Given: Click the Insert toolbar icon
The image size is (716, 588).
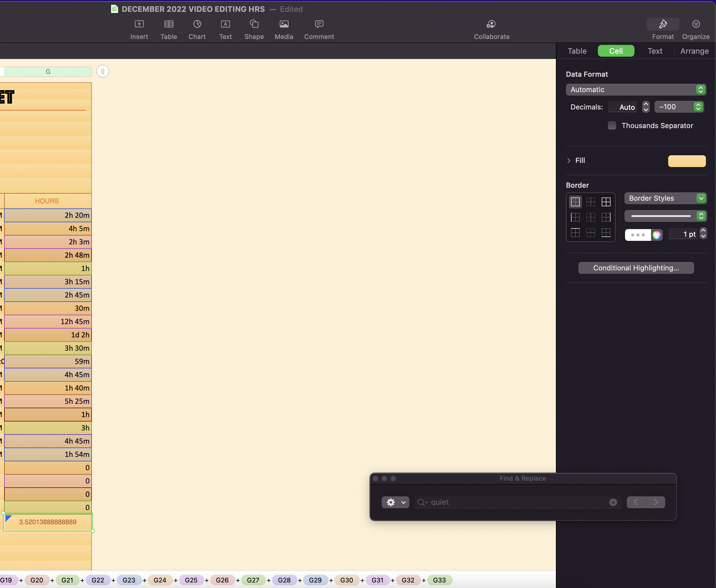Looking at the screenshot, I should 139,24.
